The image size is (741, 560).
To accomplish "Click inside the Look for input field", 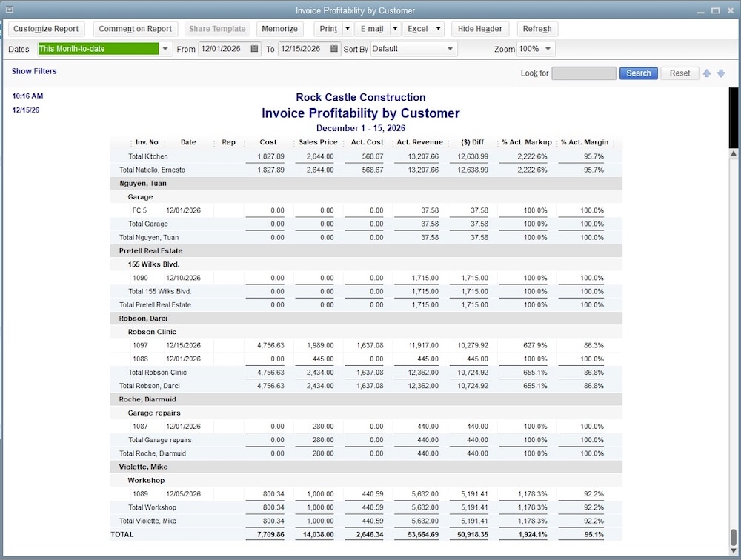I will [x=583, y=73].
